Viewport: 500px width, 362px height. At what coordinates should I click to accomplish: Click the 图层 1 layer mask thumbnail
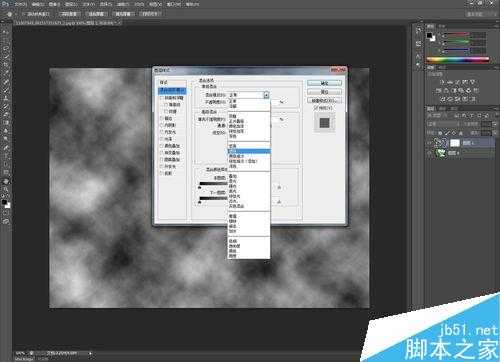455,143
